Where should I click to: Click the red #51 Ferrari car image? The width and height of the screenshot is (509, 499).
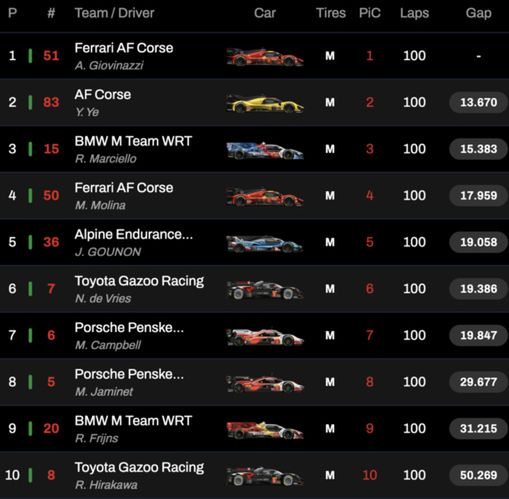265,57
